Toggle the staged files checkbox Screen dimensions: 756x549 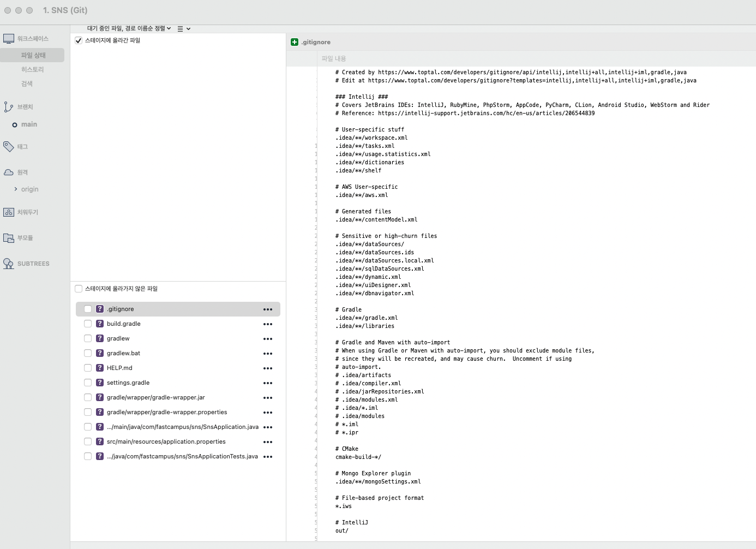pyautogui.click(x=79, y=40)
